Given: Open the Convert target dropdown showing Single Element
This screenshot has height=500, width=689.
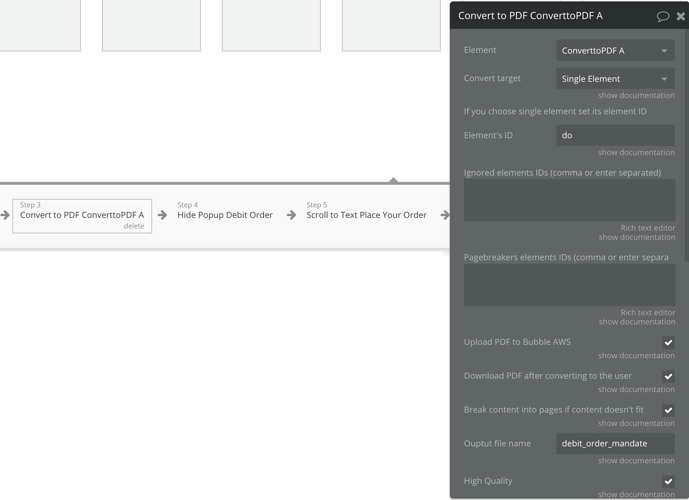Looking at the screenshot, I should click(x=615, y=79).
